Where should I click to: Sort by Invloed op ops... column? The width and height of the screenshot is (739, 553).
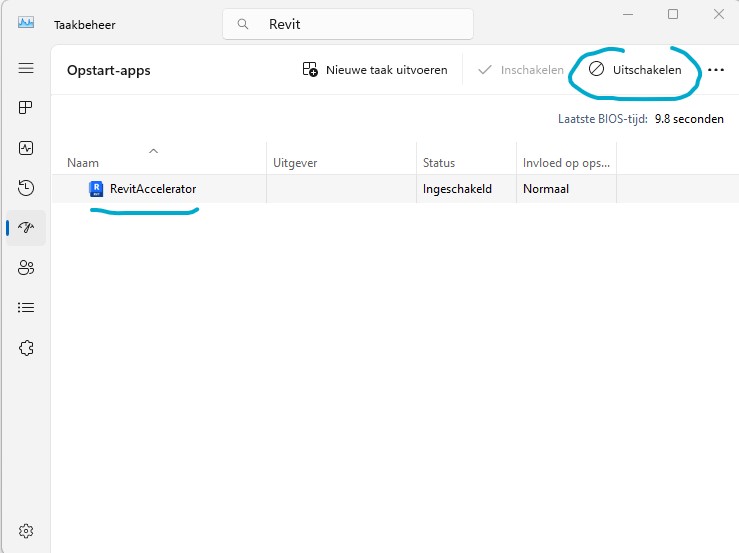click(x=566, y=163)
